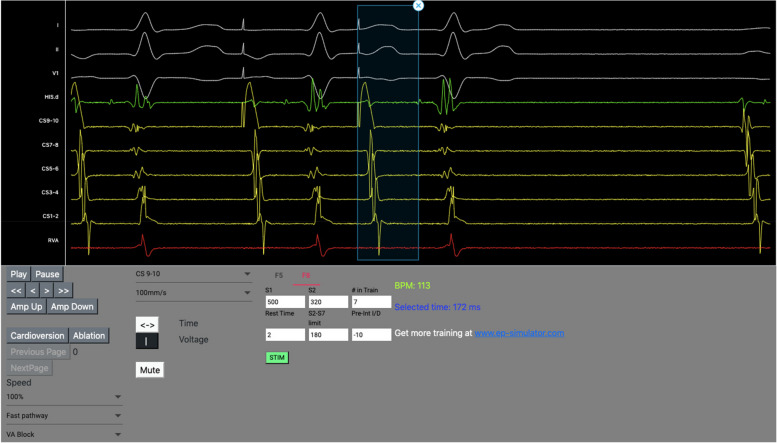Image resolution: width=777 pixels, height=443 pixels.
Task: Decrease amplitude with Amp Down
Action: pyautogui.click(x=71, y=307)
